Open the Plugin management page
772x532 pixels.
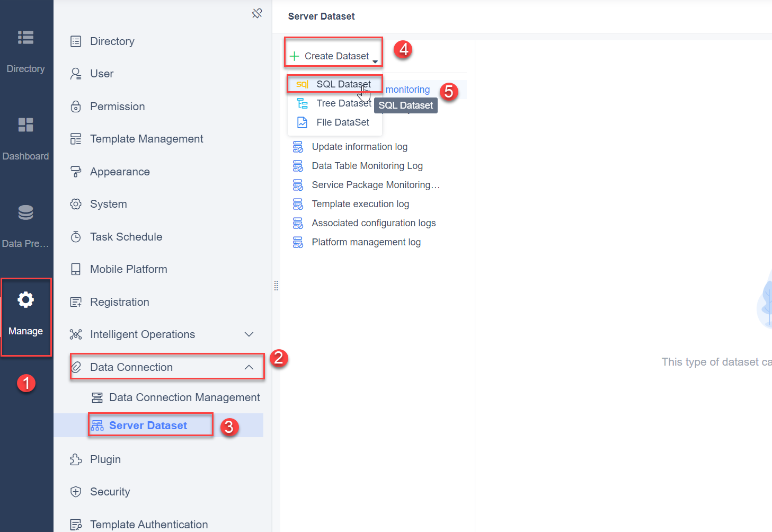[x=105, y=459]
